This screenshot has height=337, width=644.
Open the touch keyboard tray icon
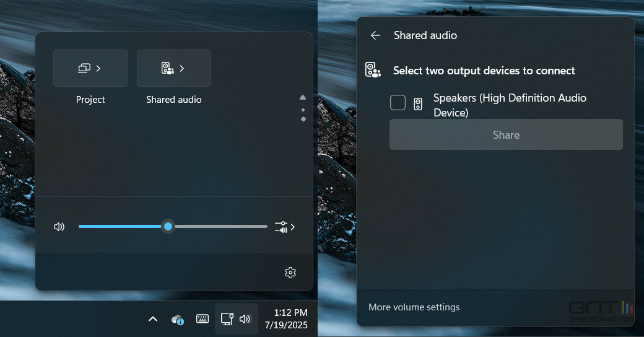[202, 318]
